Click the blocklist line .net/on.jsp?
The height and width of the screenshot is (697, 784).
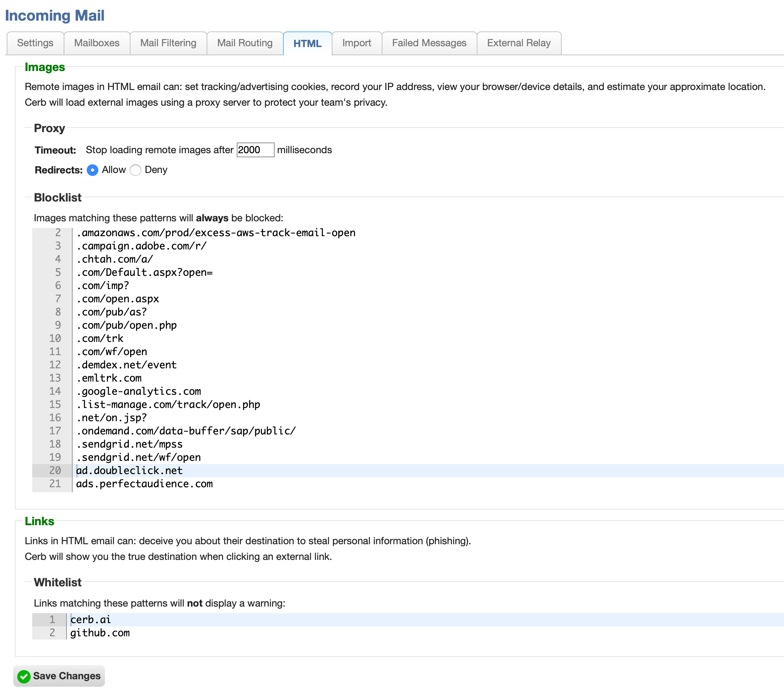pos(112,418)
